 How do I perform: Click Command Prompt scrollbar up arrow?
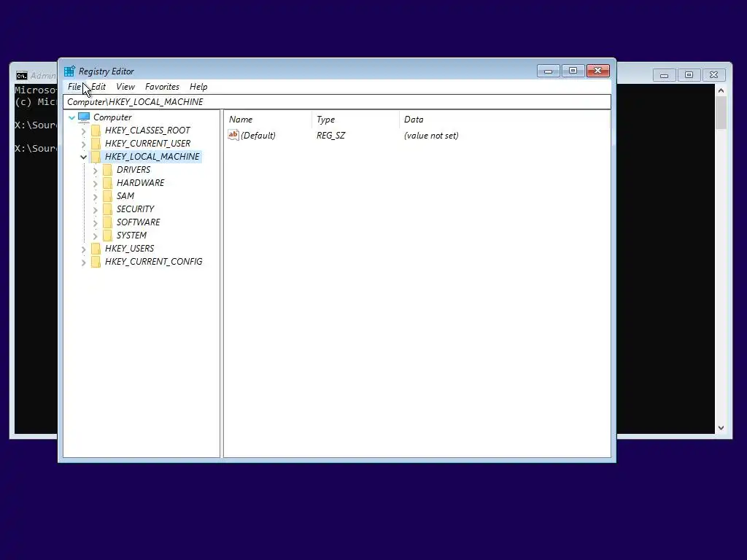coord(721,90)
